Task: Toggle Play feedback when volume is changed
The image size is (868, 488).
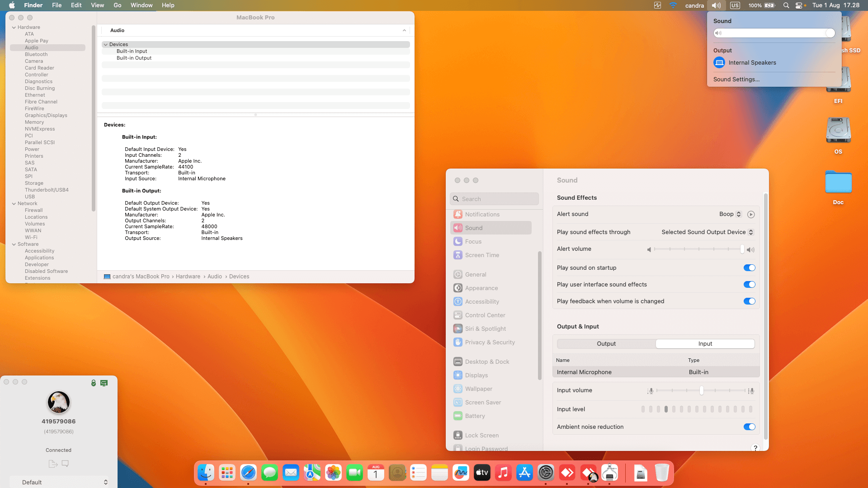Action: click(749, 301)
